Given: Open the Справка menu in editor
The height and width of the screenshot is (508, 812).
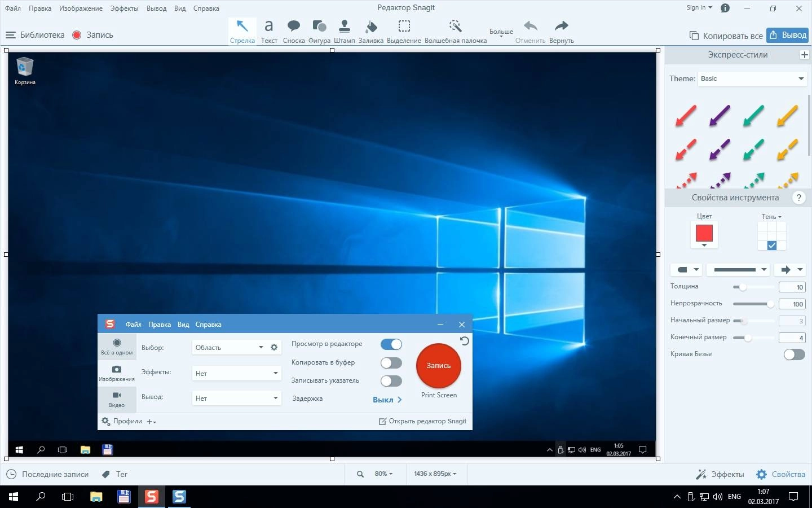Looking at the screenshot, I should [206, 8].
